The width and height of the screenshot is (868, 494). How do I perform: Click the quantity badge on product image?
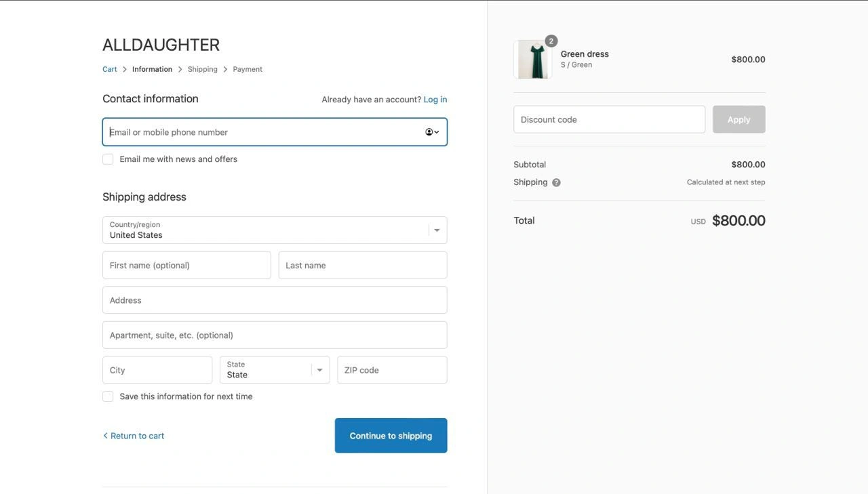pyautogui.click(x=551, y=41)
